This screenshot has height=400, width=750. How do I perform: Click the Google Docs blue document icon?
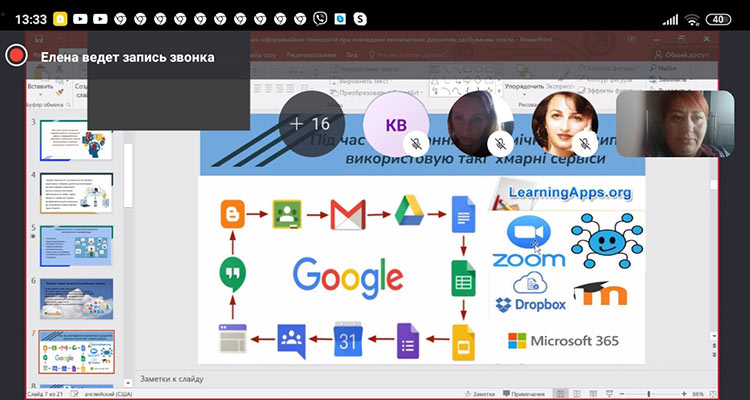click(x=463, y=214)
